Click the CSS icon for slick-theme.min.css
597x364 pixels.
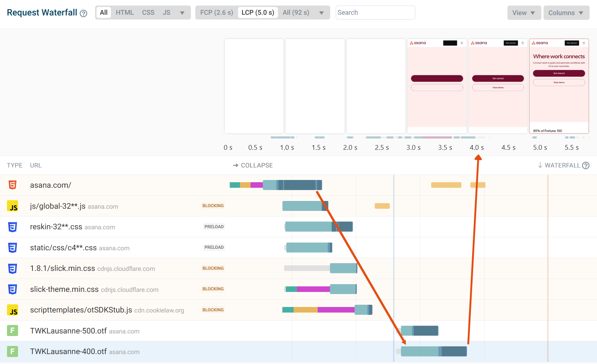13,289
